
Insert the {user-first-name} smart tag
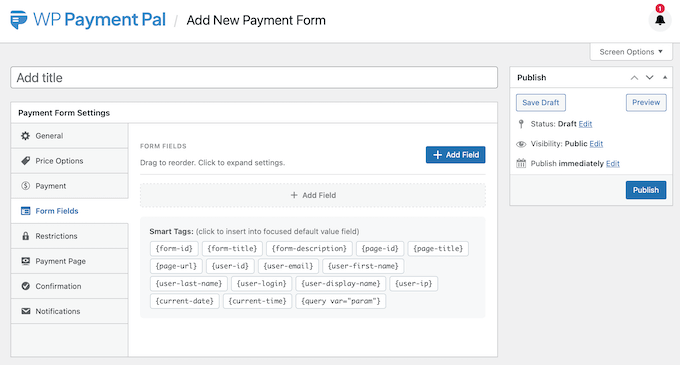tap(363, 266)
